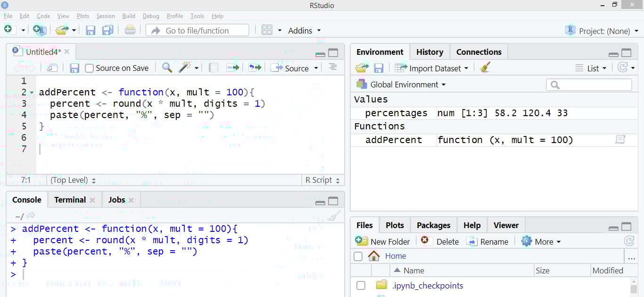This screenshot has width=644, height=297.
Task: Create a New Folder
Action: click(x=382, y=241)
